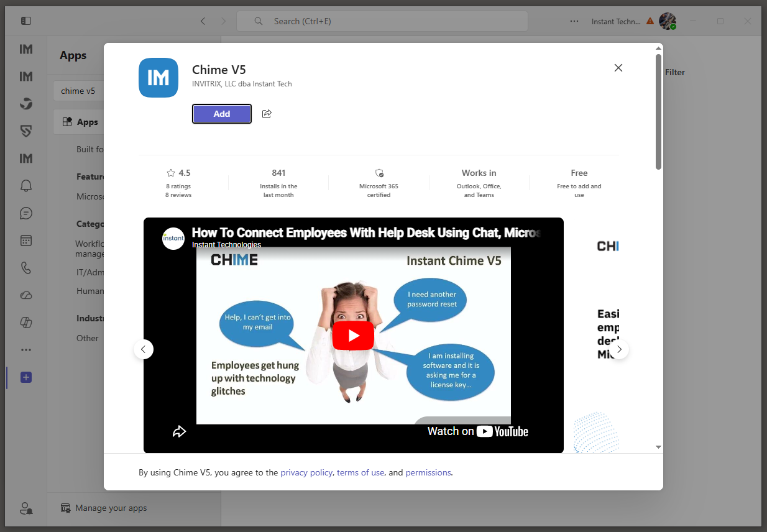
Task: Click the Add button for Chime V5
Action: click(222, 114)
